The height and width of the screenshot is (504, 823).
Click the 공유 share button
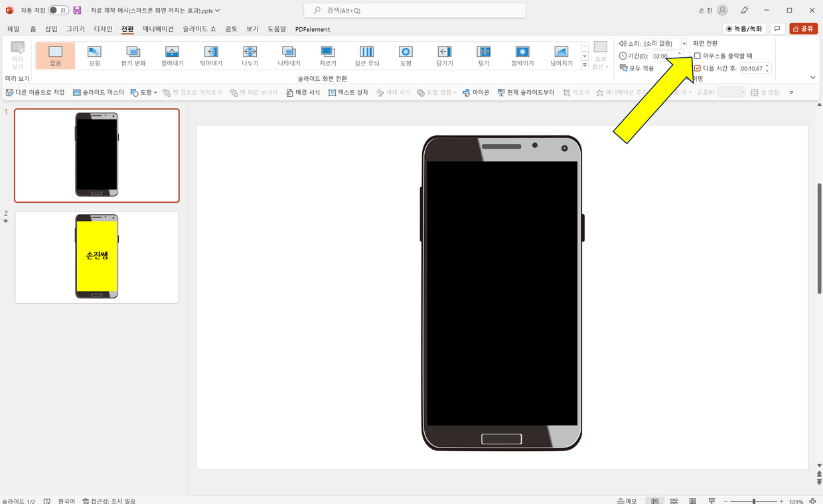[x=803, y=29]
